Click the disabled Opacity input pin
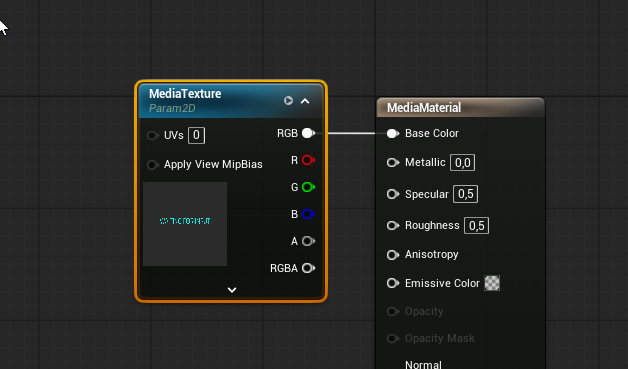The width and height of the screenshot is (628, 369). pyautogui.click(x=393, y=311)
